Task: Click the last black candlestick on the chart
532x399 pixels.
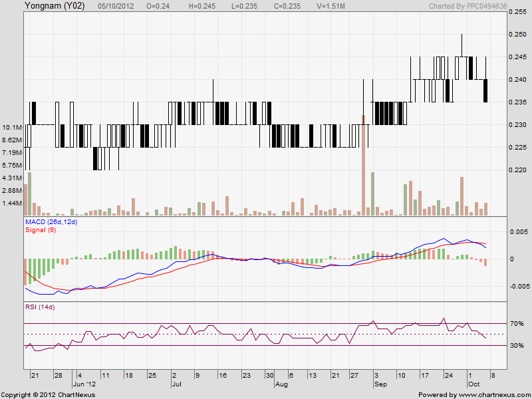Action: (485, 90)
